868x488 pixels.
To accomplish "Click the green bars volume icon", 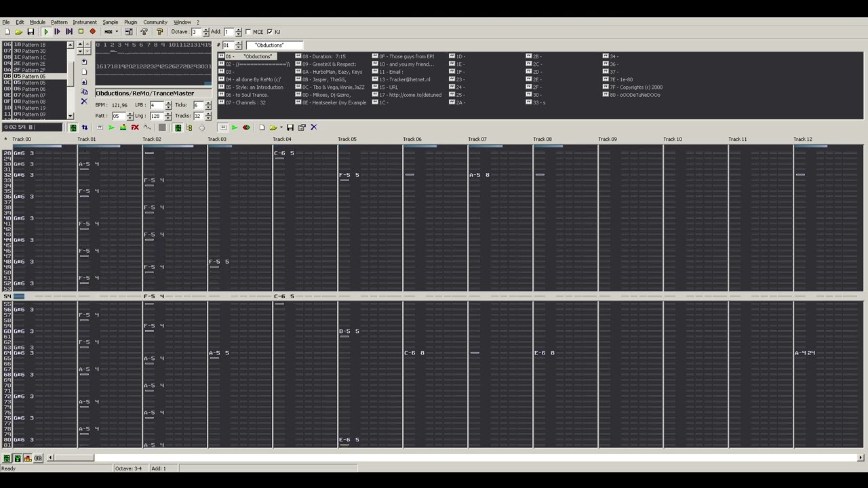I will 123,127.
